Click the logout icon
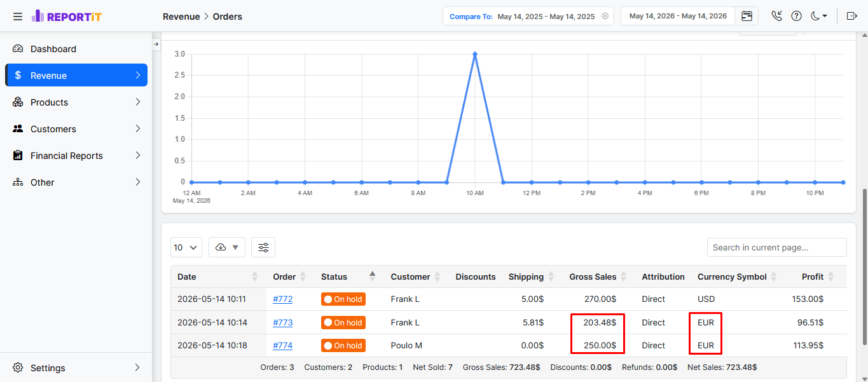 852,16
